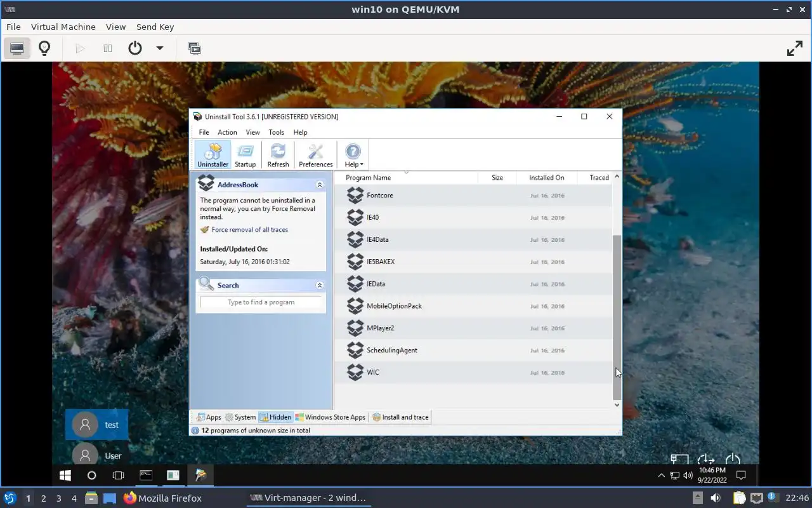The height and width of the screenshot is (508, 812).
Task: Open Cortana search circle on taskbar
Action: (91, 475)
